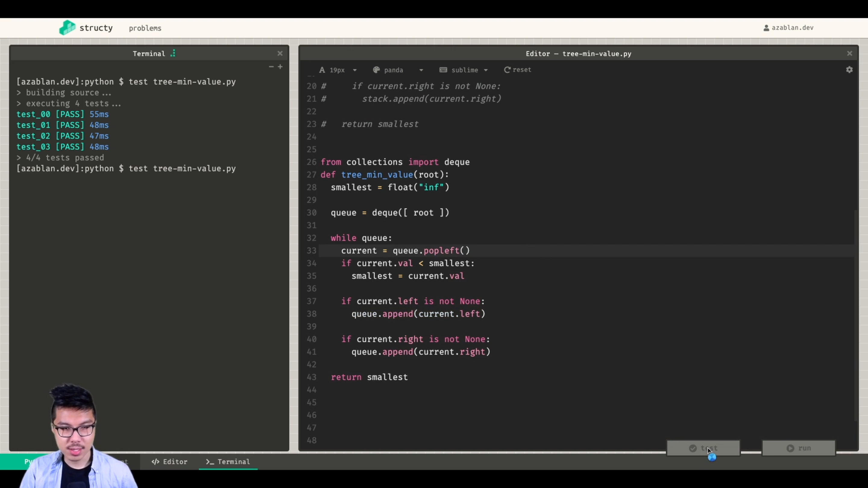Click the last terminal prompt line
This screenshot has width=868, height=488.
pos(126,168)
